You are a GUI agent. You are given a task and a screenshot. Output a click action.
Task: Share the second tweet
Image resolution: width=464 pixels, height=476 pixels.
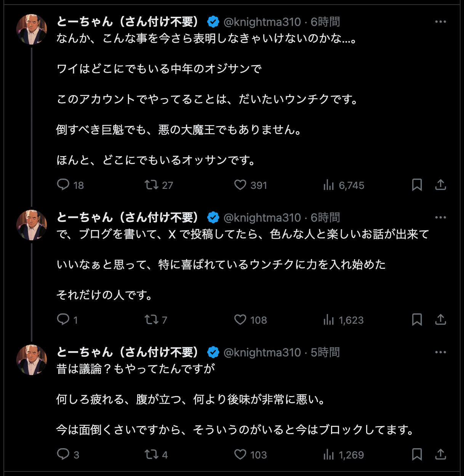[440, 319]
